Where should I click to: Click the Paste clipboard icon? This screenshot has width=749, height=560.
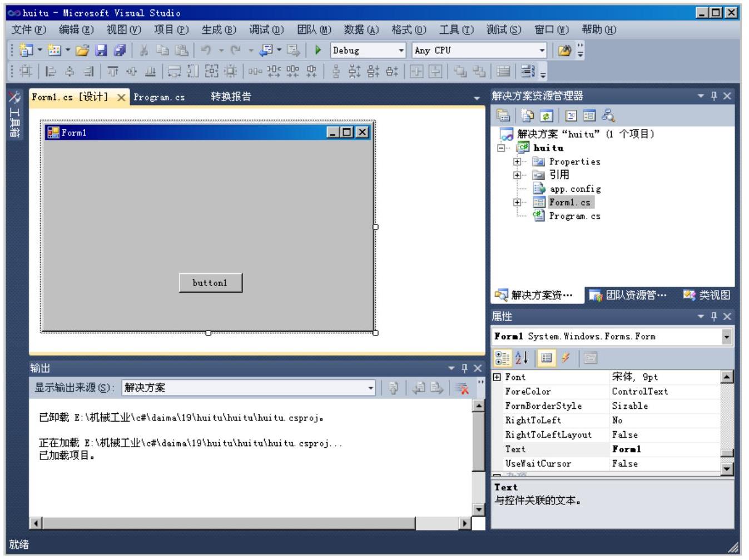coord(181,51)
